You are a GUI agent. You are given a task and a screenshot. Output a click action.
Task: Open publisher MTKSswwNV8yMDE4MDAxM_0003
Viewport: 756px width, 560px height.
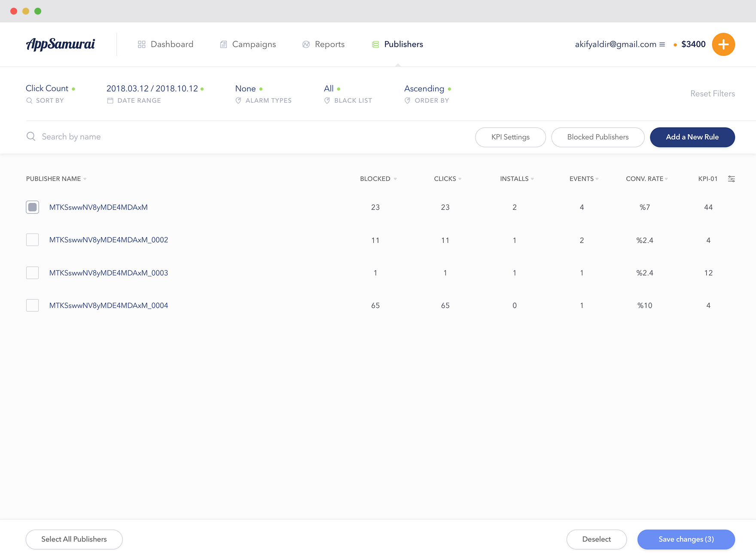coord(109,273)
